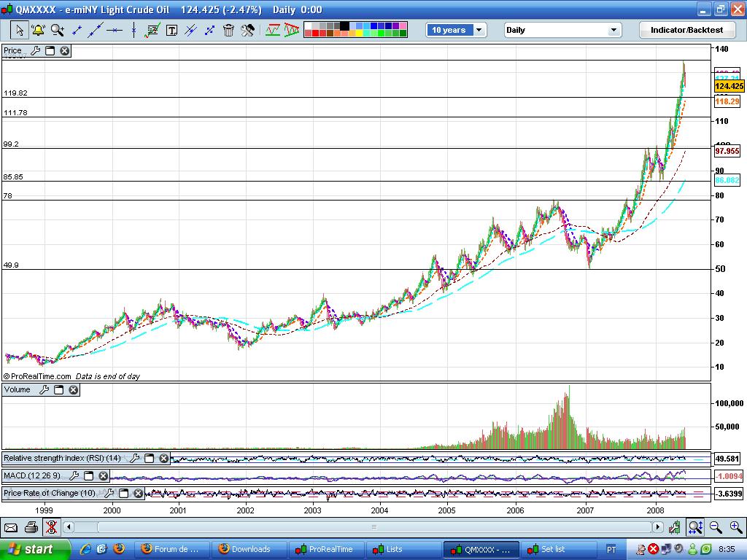Pick the short segment line drawing tool

(76, 31)
